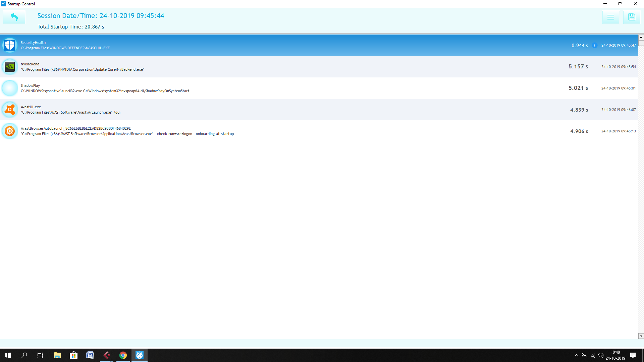Click the NvBackend NVIDIA icon

click(x=10, y=67)
